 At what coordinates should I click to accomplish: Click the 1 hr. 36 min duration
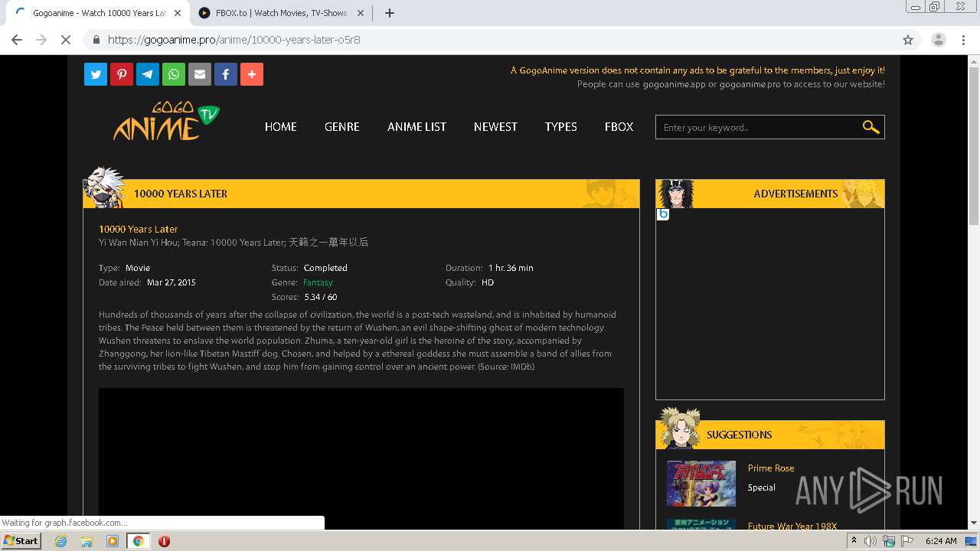[511, 268]
